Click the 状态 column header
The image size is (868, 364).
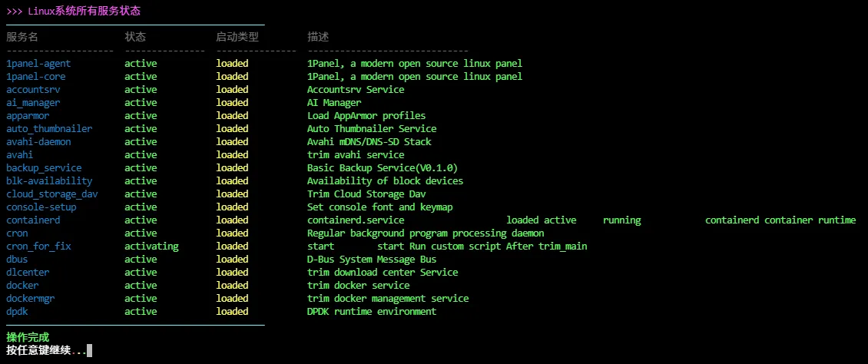click(135, 37)
